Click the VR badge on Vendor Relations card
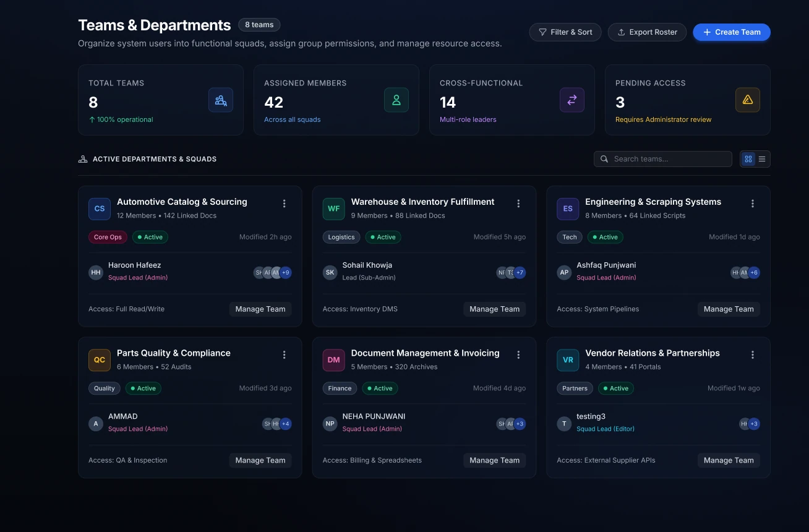This screenshot has width=809, height=532. (x=568, y=360)
